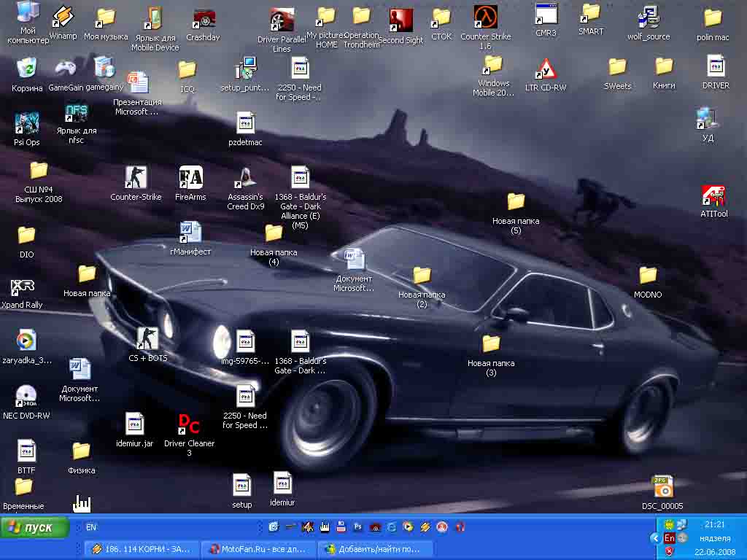Click the BTTF file icon
747x560 pixels.
pos(26,451)
